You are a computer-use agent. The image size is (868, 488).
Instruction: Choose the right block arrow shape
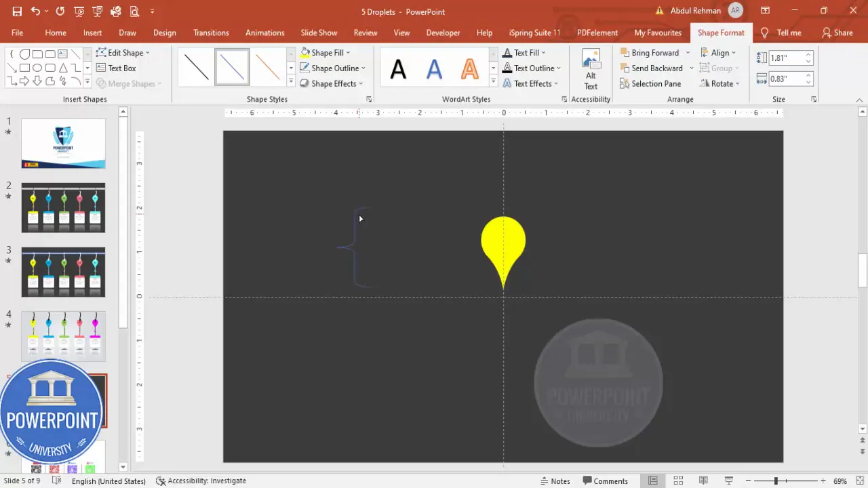coord(24,82)
